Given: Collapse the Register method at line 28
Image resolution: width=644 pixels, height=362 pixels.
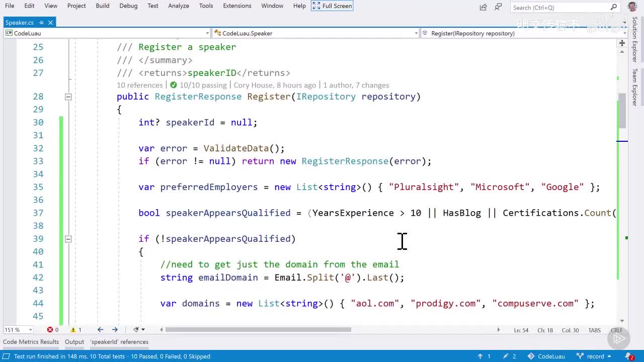Looking at the screenshot, I should coord(68,97).
